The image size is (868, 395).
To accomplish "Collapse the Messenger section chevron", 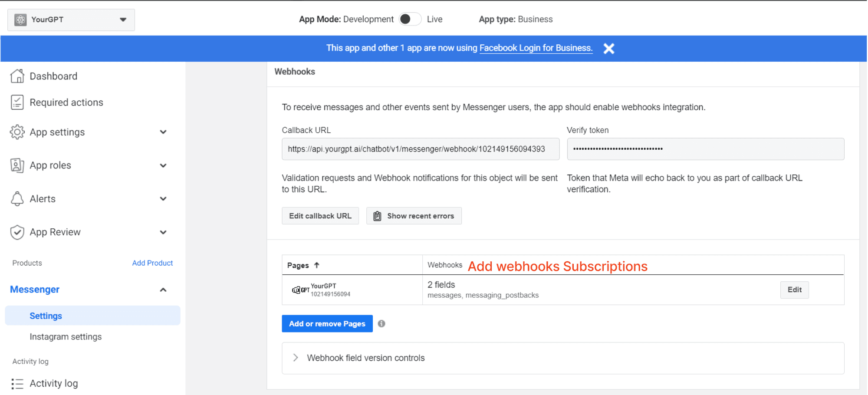I will [163, 289].
